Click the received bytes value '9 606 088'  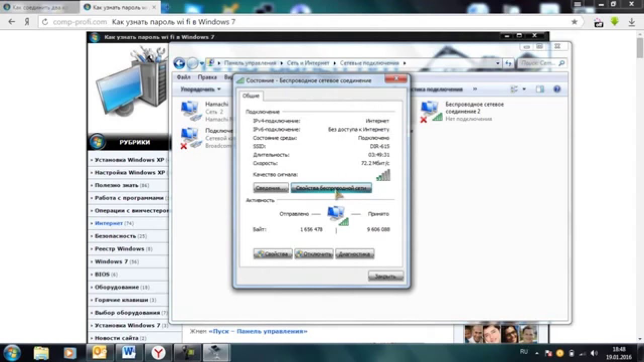(378, 229)
